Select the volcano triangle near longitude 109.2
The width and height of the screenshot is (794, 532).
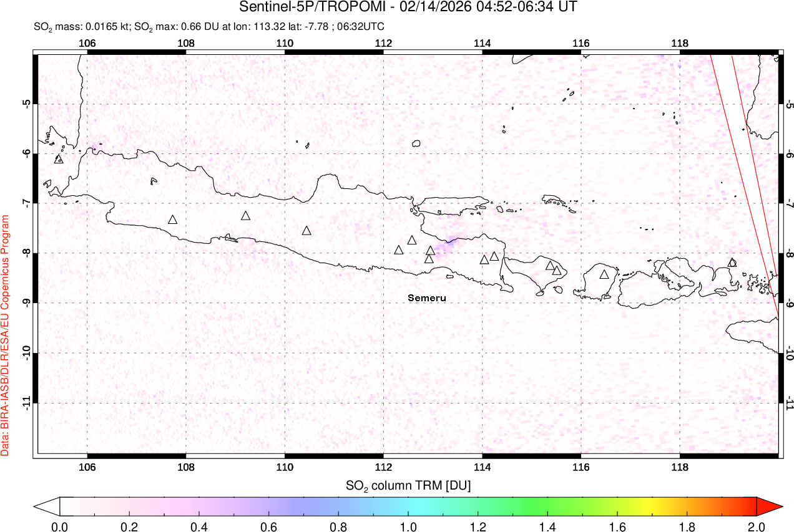coord(246,216)
